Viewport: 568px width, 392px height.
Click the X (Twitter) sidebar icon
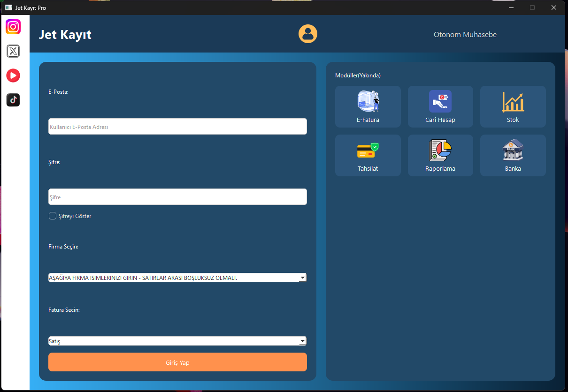click(x=13, y=51)
